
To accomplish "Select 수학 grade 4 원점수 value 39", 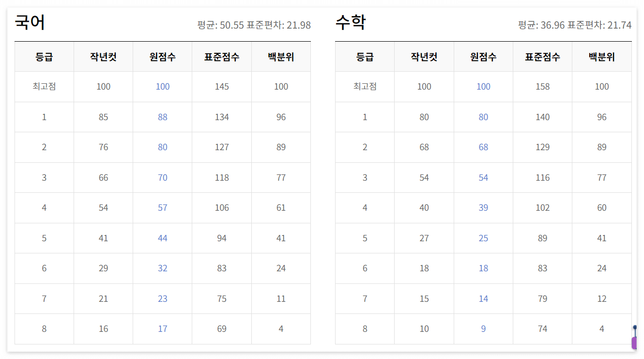I will click(x=483, y=207).
